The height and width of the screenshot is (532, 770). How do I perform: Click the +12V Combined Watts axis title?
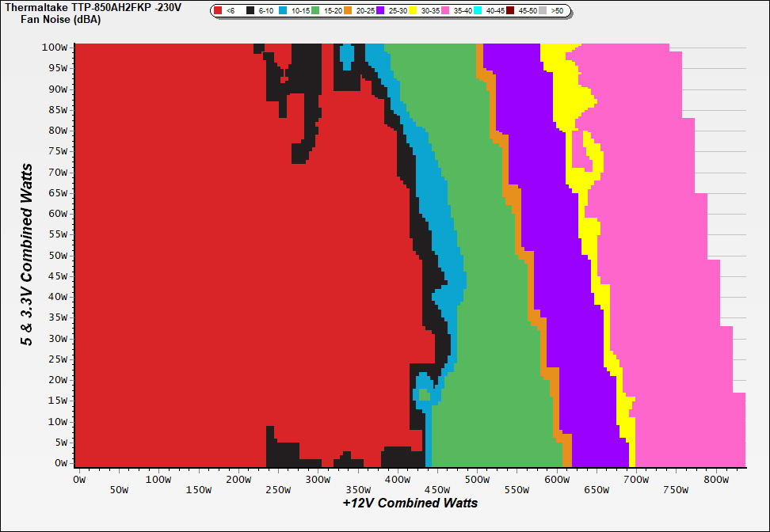pyautogui.click(x=410, y=503)
